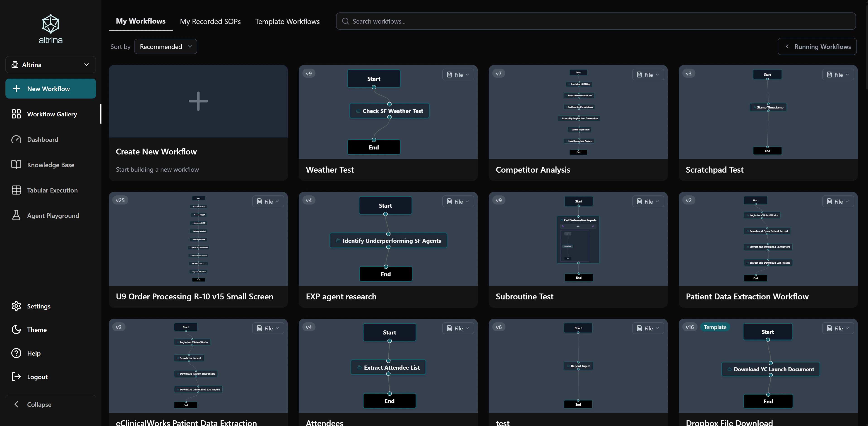The height and width of the screenshot is (426, 868).
Task: Click the Logout icon
Action: click(16, 377)
